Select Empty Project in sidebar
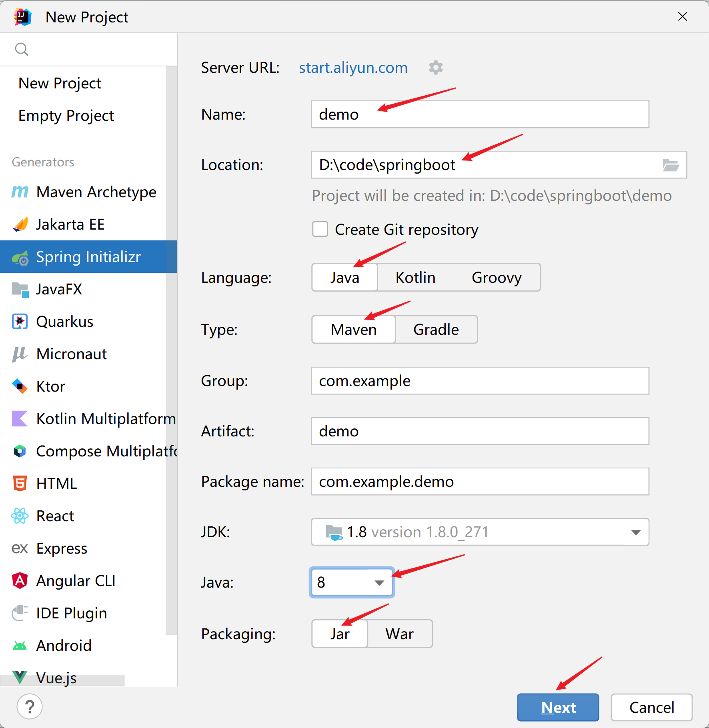The image size is (709, 728). tap(66, 116)
